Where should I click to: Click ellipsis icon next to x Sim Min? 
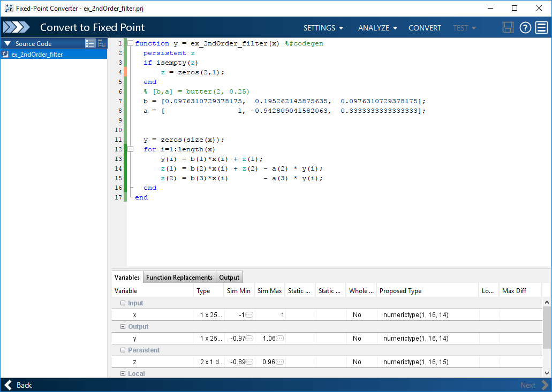[x=249, y=314]
